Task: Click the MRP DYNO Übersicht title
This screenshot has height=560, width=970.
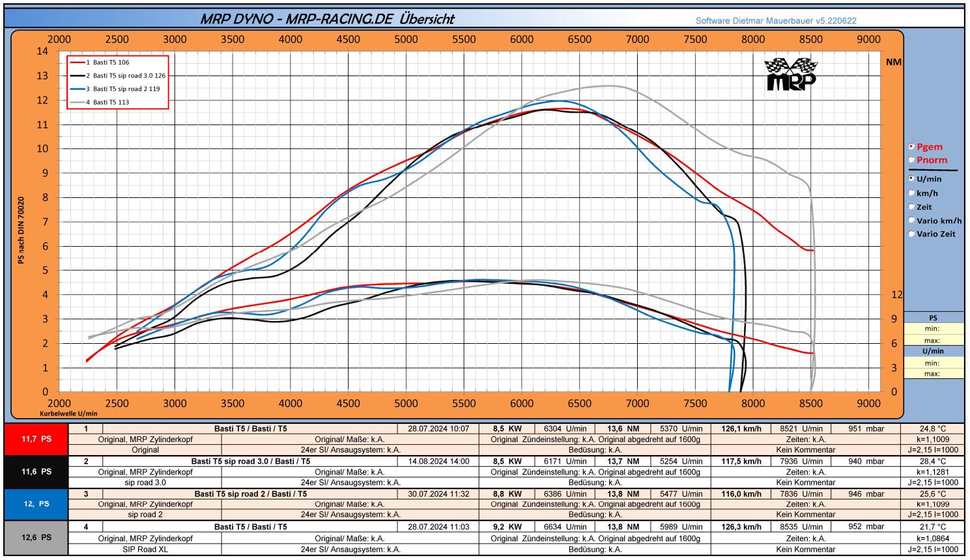Action: pos(328,19)
